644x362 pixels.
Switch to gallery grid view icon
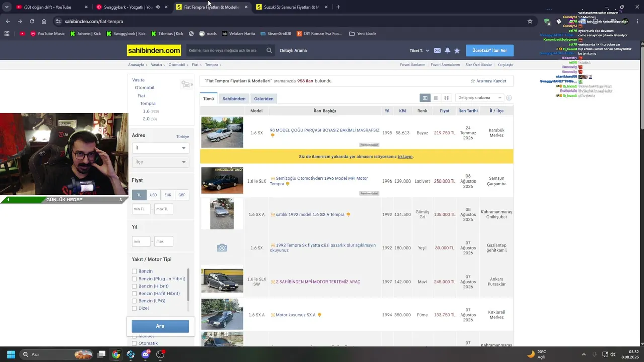tap(446, 98)
